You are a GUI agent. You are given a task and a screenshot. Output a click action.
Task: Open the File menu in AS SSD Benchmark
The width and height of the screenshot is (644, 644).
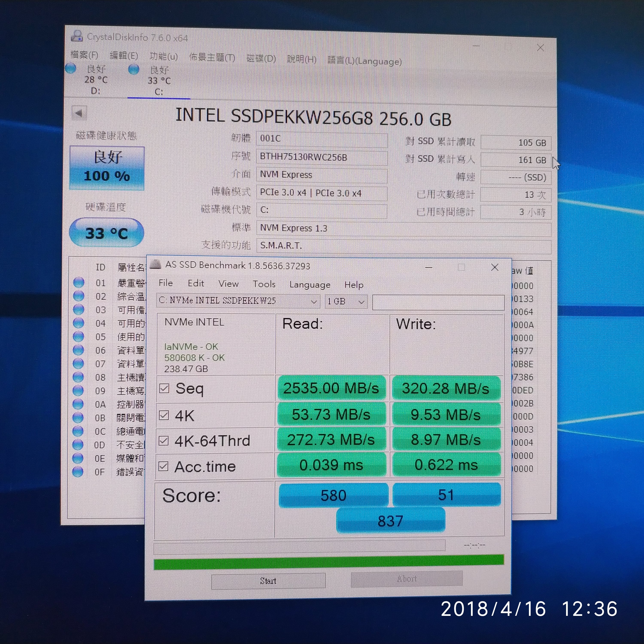click(166, 283)
